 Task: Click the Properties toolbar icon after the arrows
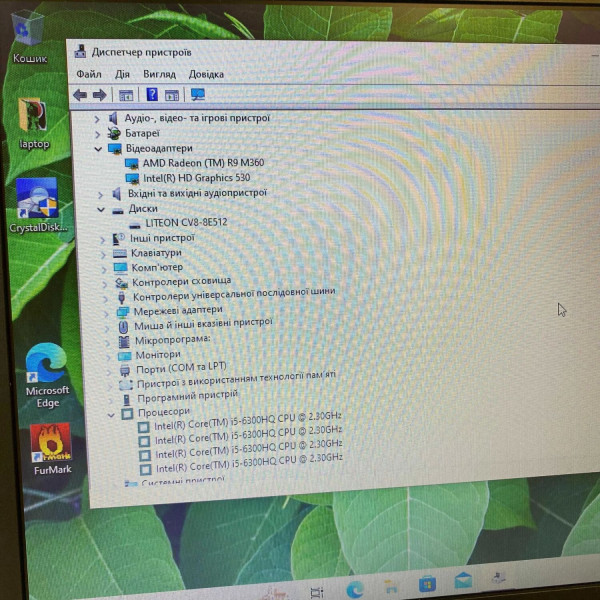tap(126, 95)
